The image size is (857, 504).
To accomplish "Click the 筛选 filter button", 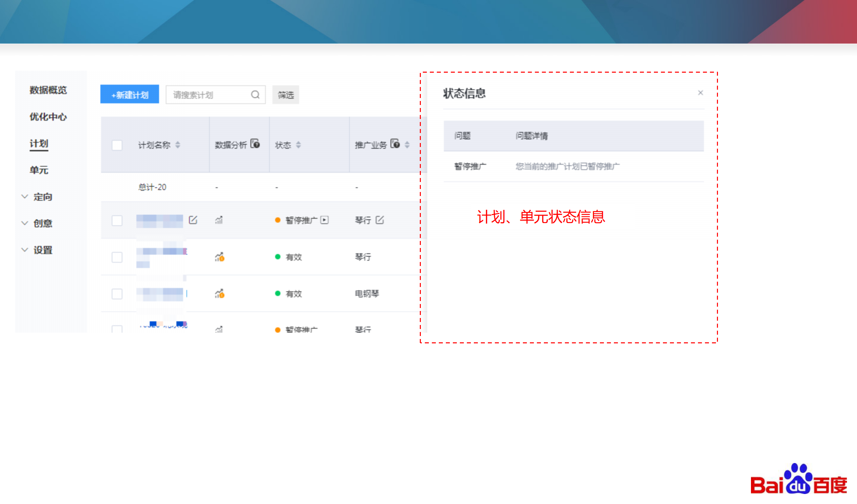I will tap(285, 95).
